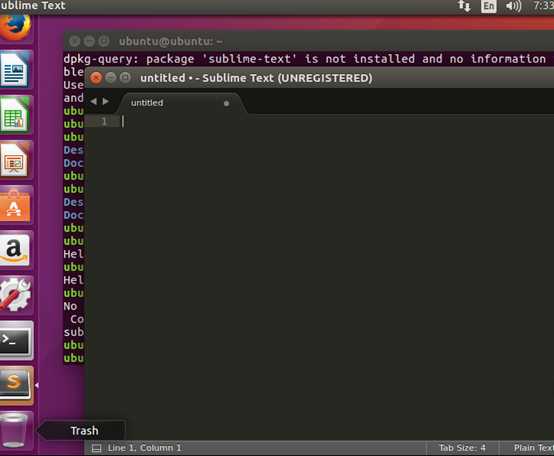Maximize the ubuntu@ubuntu terminal window
The image size is (554, 456).
point(104,41)
